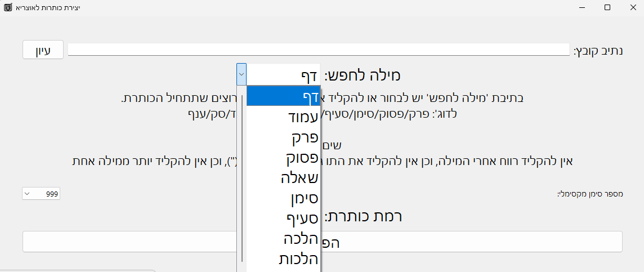Minimize the window
Image resolution: width=644 pixels, height=272 pixels.
[581, 7]
